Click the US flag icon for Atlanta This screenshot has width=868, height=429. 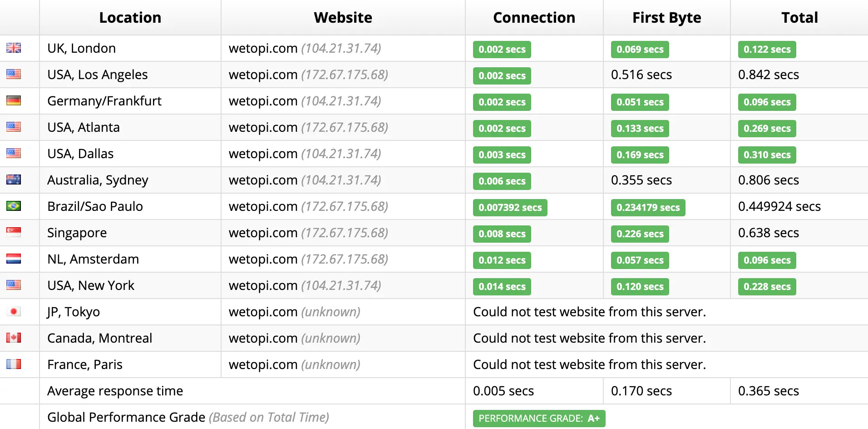(14, 127)
